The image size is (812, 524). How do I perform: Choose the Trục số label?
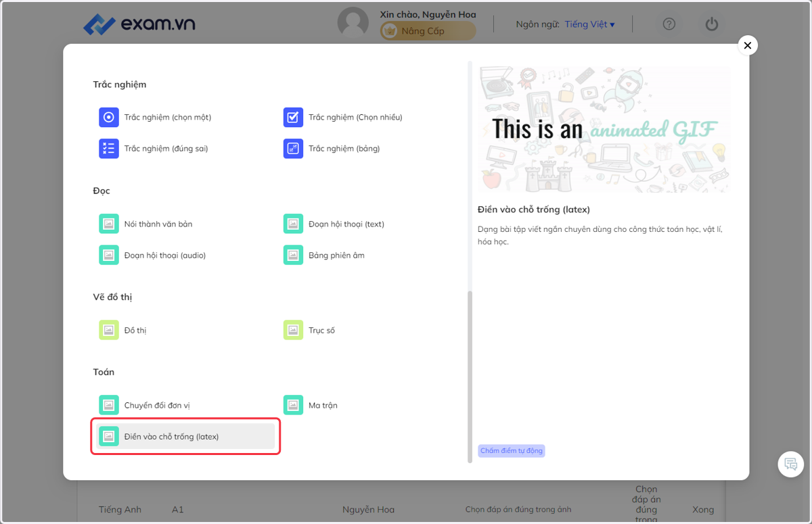(321, 330)
